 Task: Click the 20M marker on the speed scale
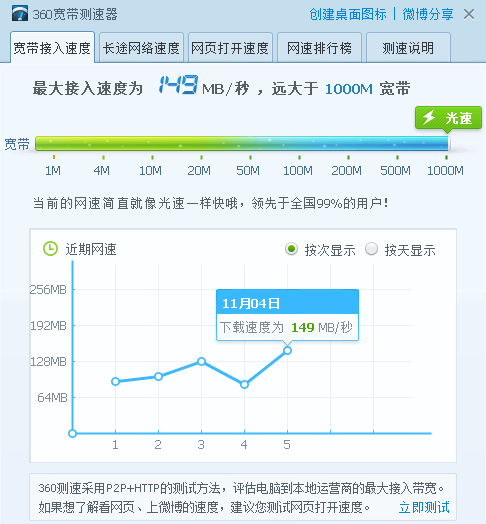coord(199,171)
